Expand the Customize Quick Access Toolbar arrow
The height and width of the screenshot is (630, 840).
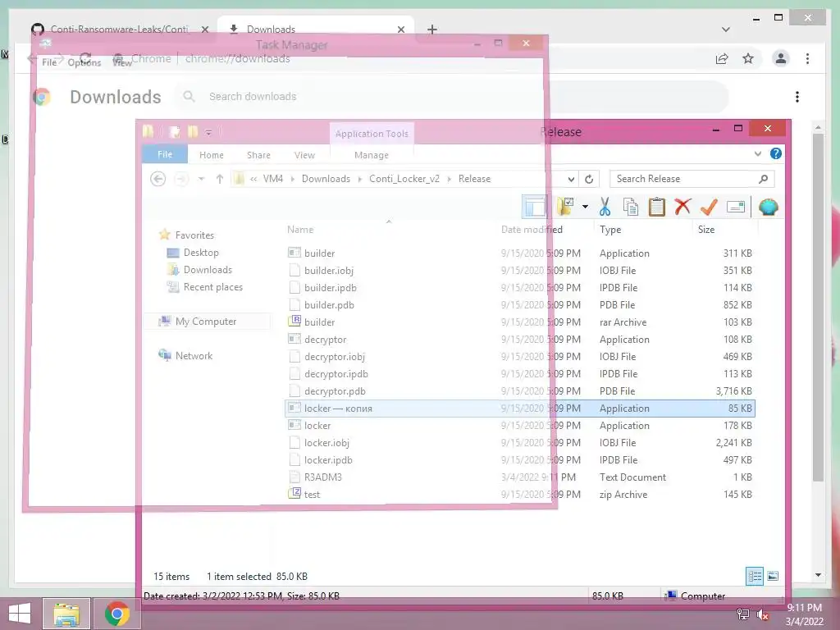pyautogui.click(x=208, y=132)
